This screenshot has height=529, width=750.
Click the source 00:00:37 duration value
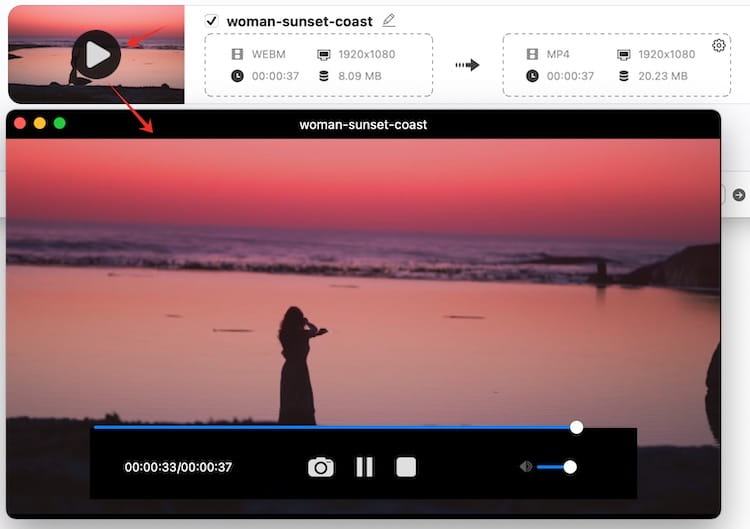(x=276, y=76)
